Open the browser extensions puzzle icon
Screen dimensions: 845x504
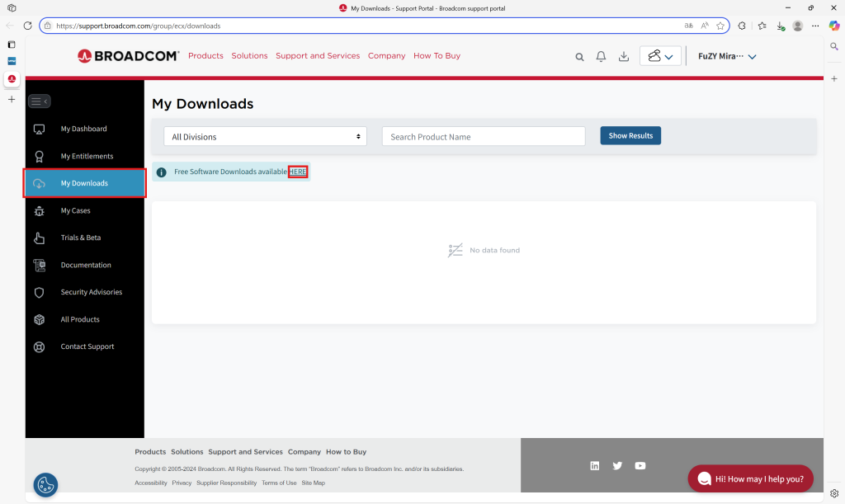(x=742, y=26)
